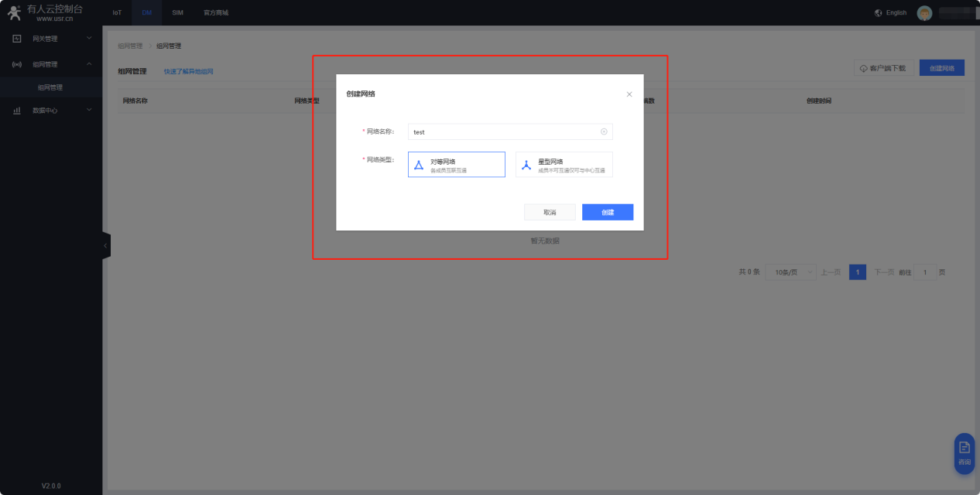Close the 创建网络 dialog with X
980x495 pixels.
point(629,94)
